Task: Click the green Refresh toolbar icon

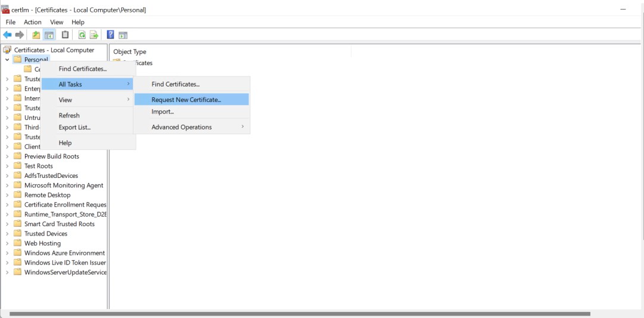Action: click(x=82, y=35)
